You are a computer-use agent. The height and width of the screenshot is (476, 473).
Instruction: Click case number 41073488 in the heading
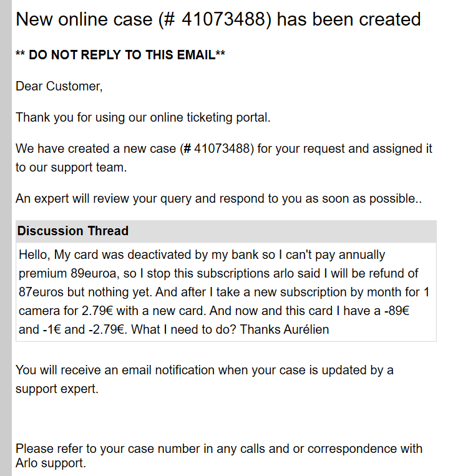pyautogui.click(x=224, y=19)
